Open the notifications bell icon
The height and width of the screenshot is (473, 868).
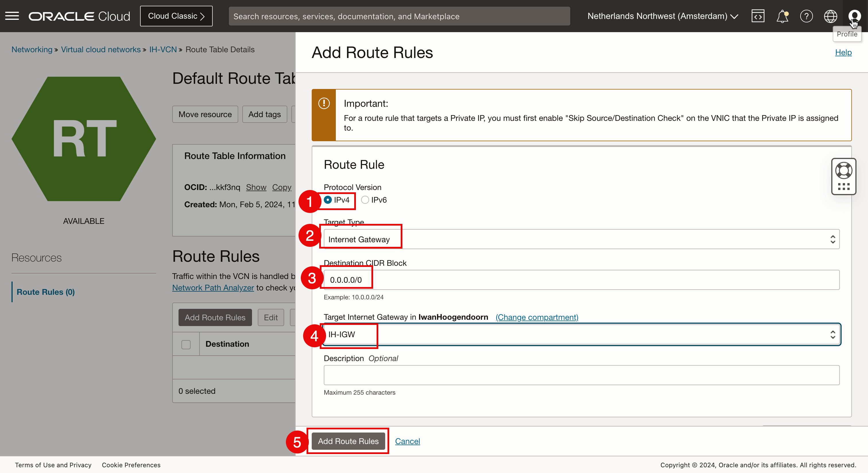click(x=782, y=16)
